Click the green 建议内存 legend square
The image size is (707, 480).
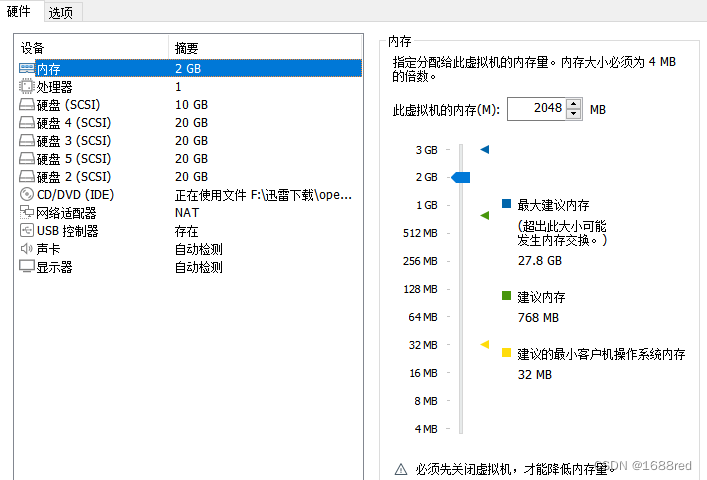point(506,296)
